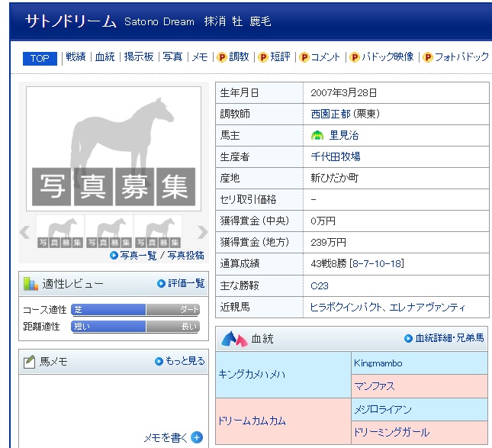Click the 距離適性 short/long rating bar
This screenshot has width=492, height=448.
pyautogui.click(x=135, y=327)
